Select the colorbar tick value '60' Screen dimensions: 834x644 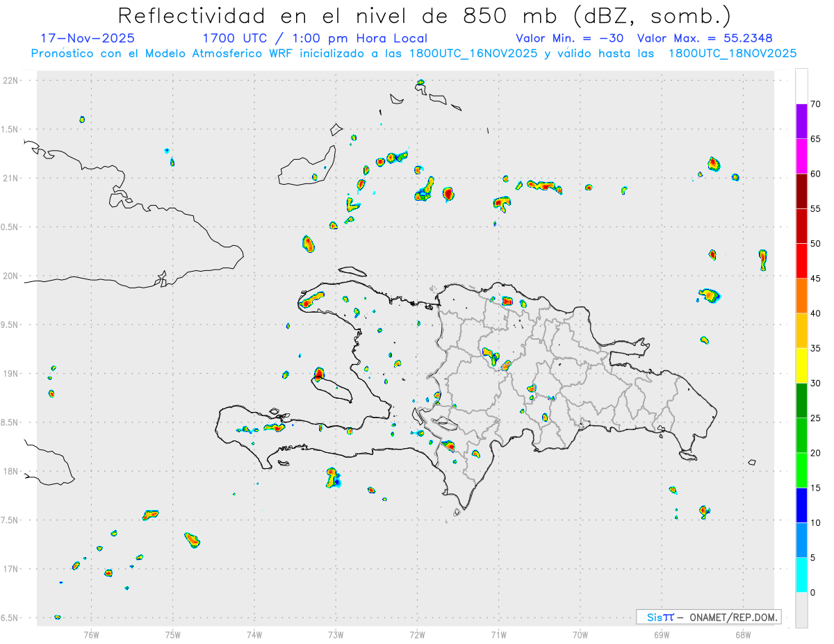pyautogui.click(x=816, y=174)
